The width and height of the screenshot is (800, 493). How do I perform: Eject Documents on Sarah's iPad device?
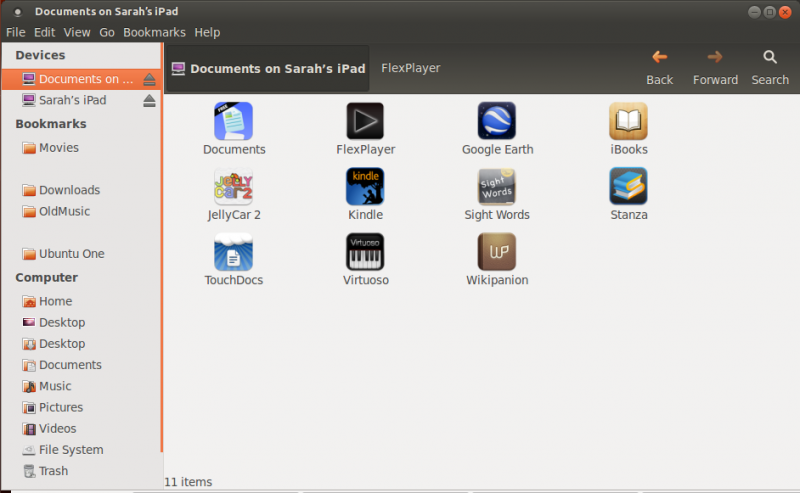point(150,79)
